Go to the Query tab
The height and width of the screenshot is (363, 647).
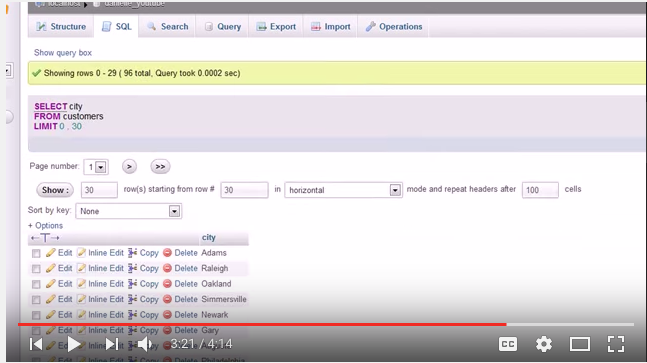pyautogui.click(x=222, y=27)
